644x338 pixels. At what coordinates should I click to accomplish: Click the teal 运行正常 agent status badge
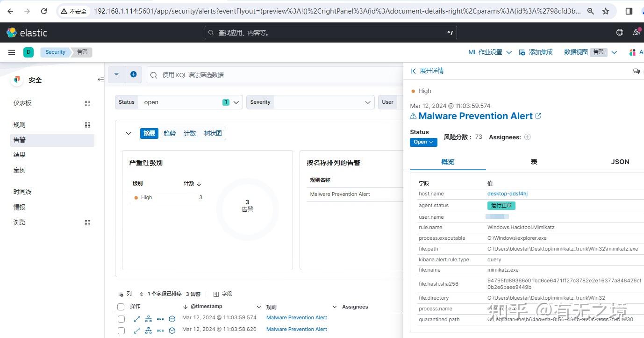pyautogui.click(x=501, y=205)
